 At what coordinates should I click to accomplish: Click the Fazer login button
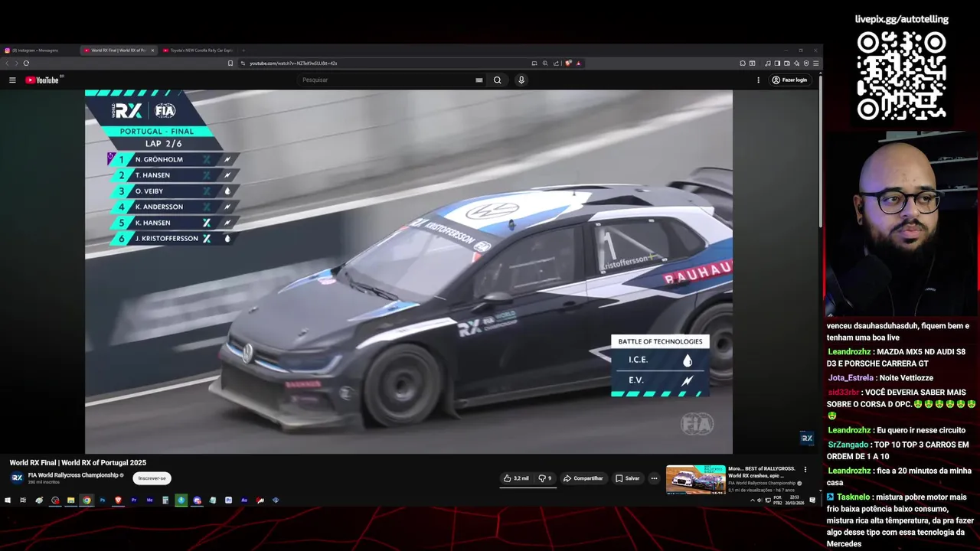[x=789, y=80]
